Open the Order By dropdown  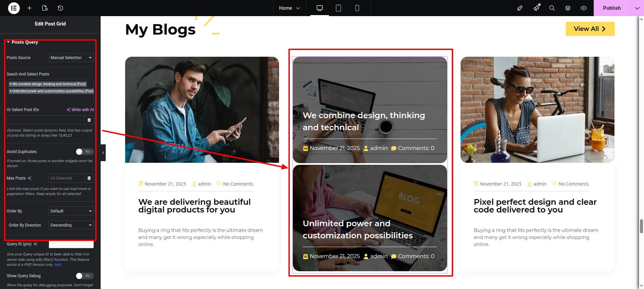point(71,211)
